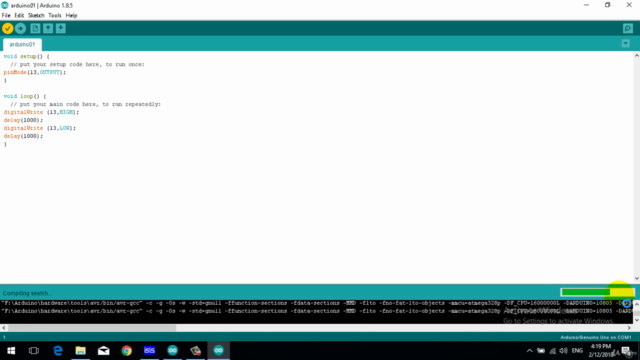Open the Serial Monitor icon
This screenshot has height=360, width=640.
[628, 29]
